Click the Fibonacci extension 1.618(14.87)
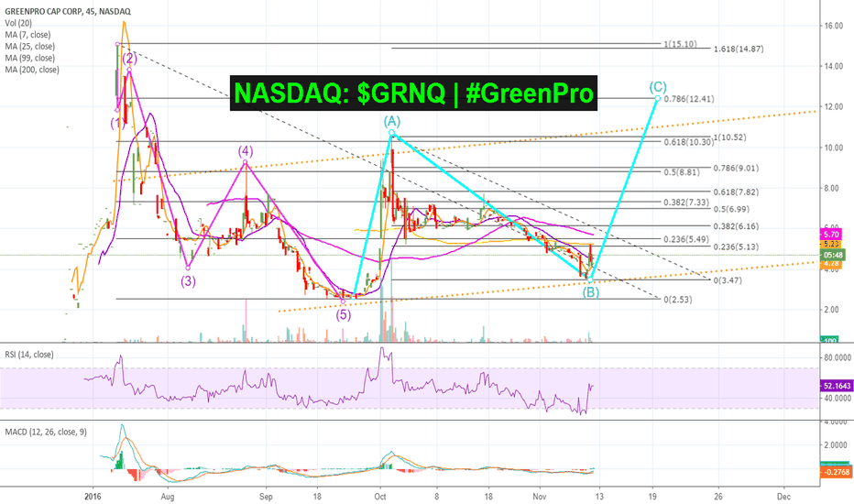854x504 pixels. click(739, 49)
